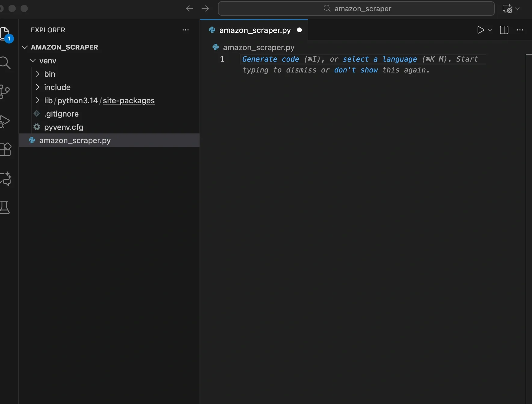Open the Chat view in activity bar

(x=6, y=179)
